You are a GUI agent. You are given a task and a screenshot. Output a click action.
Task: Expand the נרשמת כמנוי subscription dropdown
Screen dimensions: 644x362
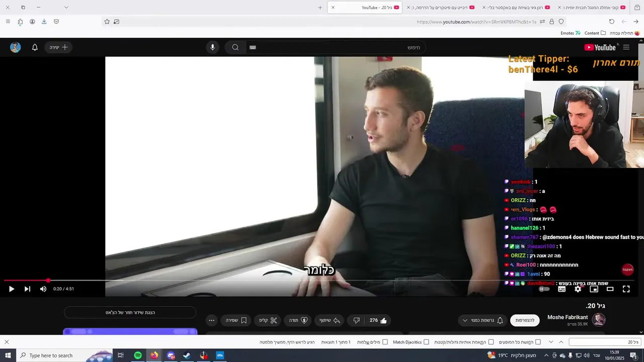(x=482, y=320)
